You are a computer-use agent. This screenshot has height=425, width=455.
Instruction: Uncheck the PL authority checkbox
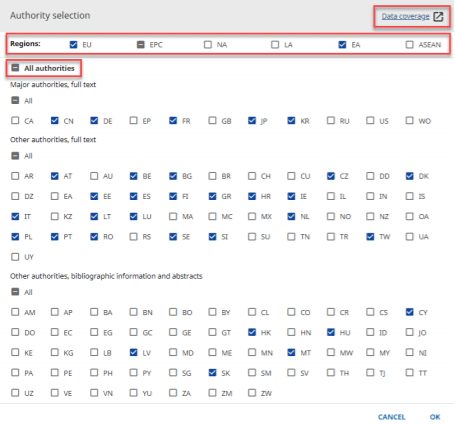[x=15, y=236]
